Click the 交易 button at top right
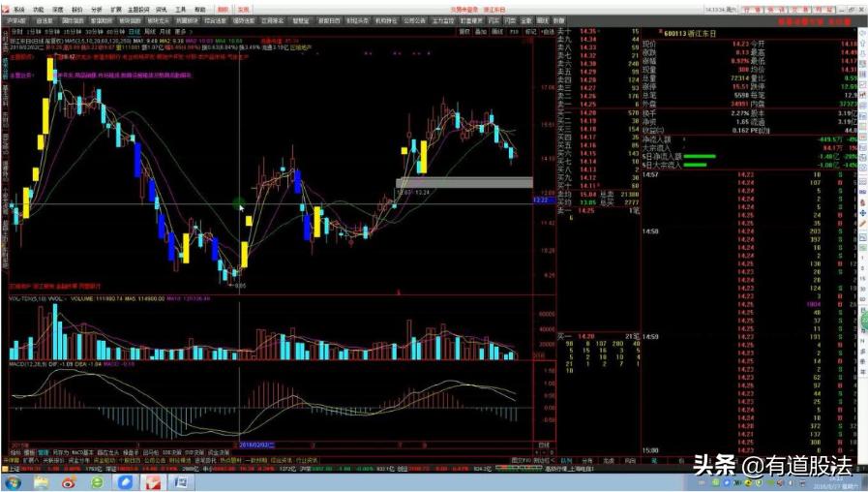The height and width of the screenshot is (492, 868). pos(799,10)
